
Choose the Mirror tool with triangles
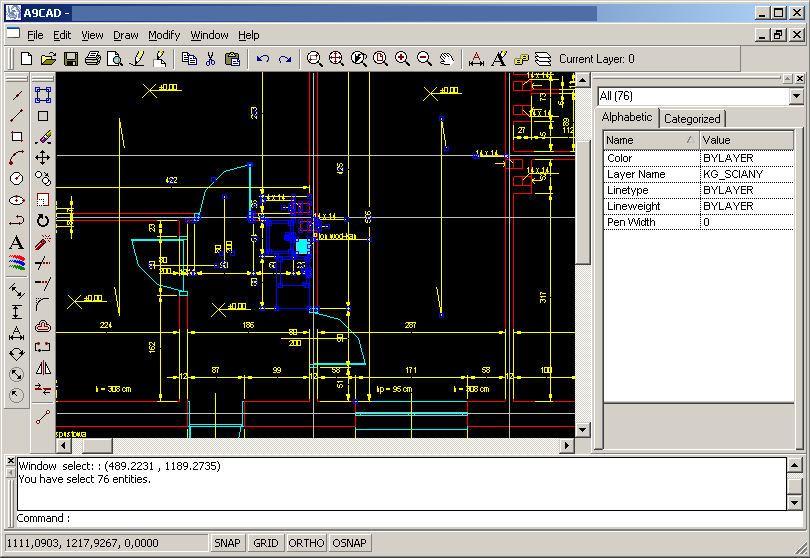[43, 368]
